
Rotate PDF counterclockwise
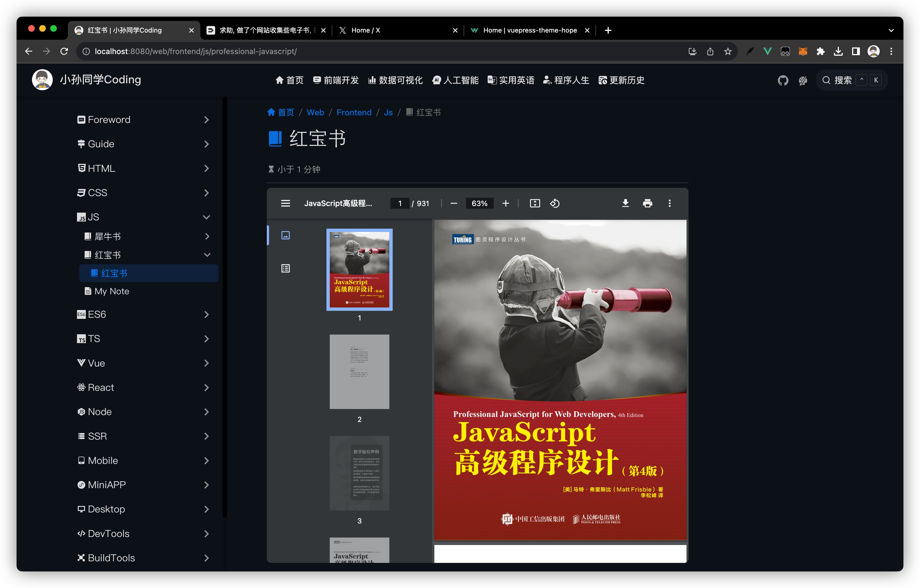click(555, 203)
